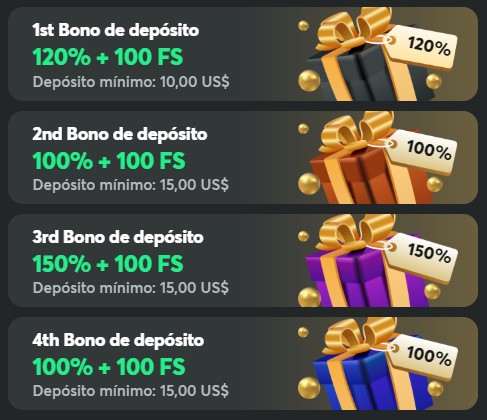Screen dimensions: 487x420
Task: Select fourth deposit 100% + 100 FS text
Action: click(x=109, y=367)
